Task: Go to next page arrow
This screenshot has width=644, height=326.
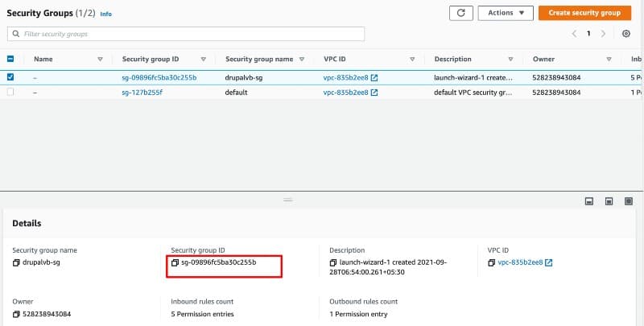Action: 604,34
